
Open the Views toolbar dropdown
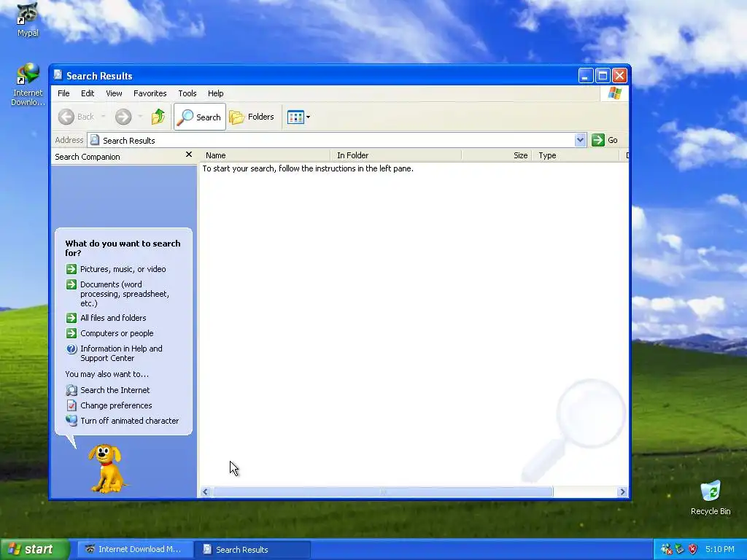pyautogui.click(x=298, y=117)
